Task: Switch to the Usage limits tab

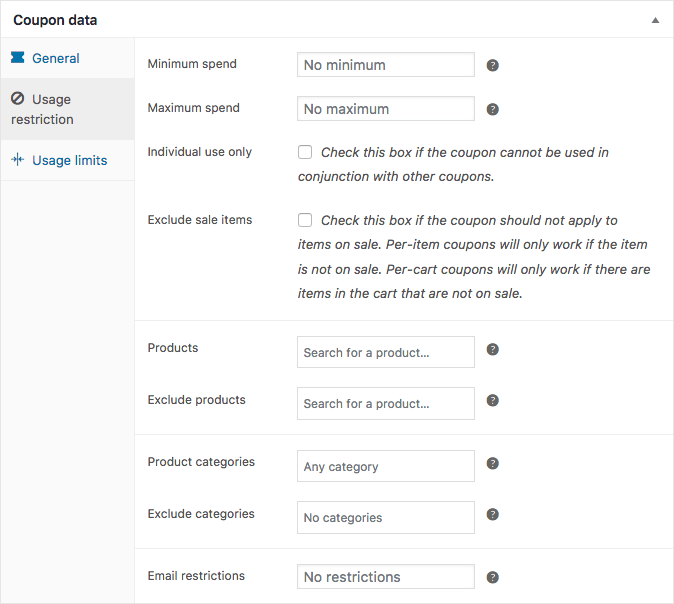Action: [69, 160]
